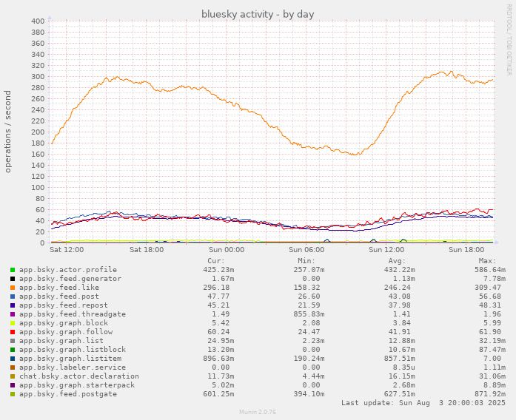
Task: Click the feed.post max value 56.68
Action: [x=490, y=297]
